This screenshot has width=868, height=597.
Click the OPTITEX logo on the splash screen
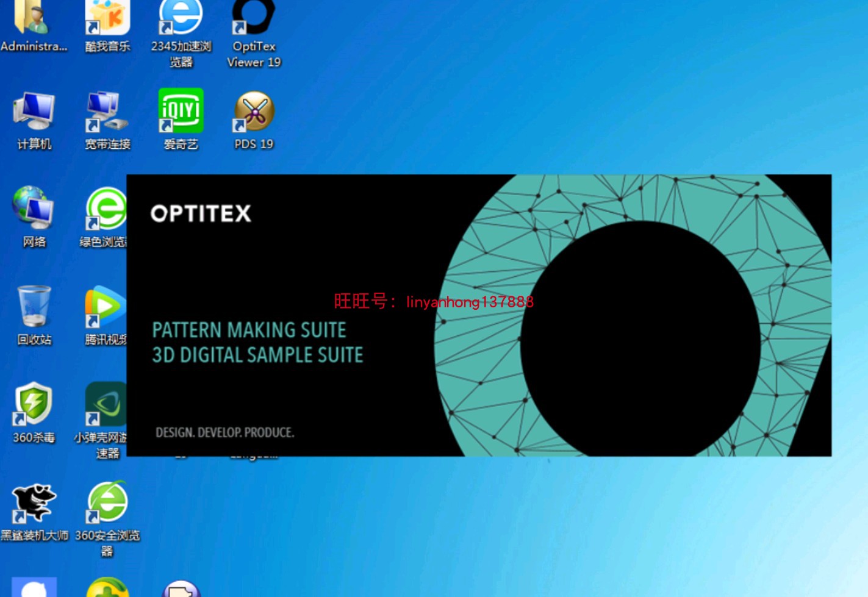tap(201, 213)
